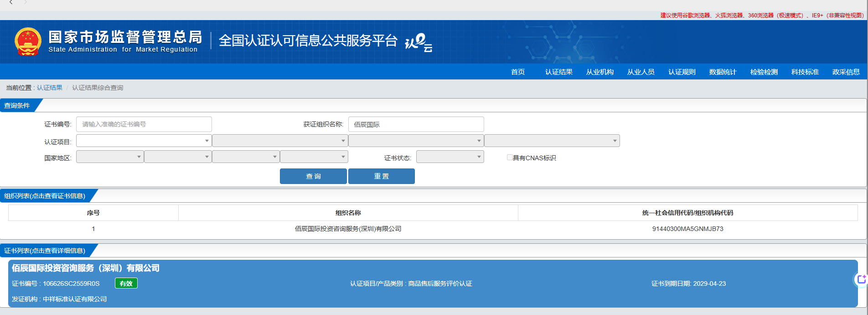Open the third 认证项目 dropdown

click(416, 141)
